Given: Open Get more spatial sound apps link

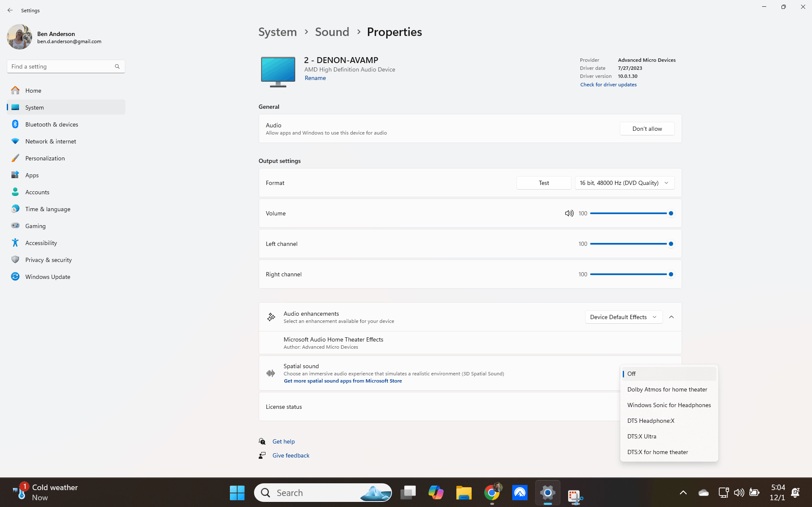Looking at the screenshot, I should tap(343, 381).
